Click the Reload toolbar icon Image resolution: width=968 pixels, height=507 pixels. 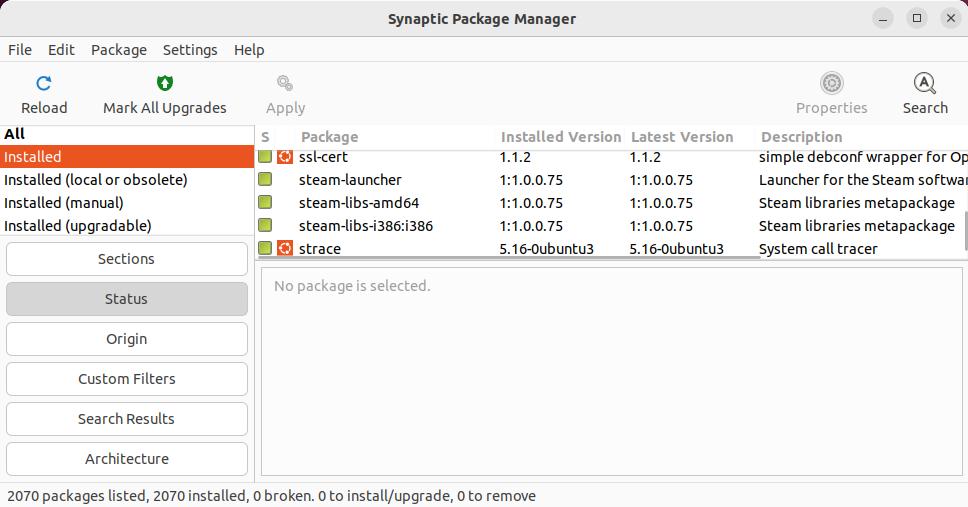[x=44, y=83]
